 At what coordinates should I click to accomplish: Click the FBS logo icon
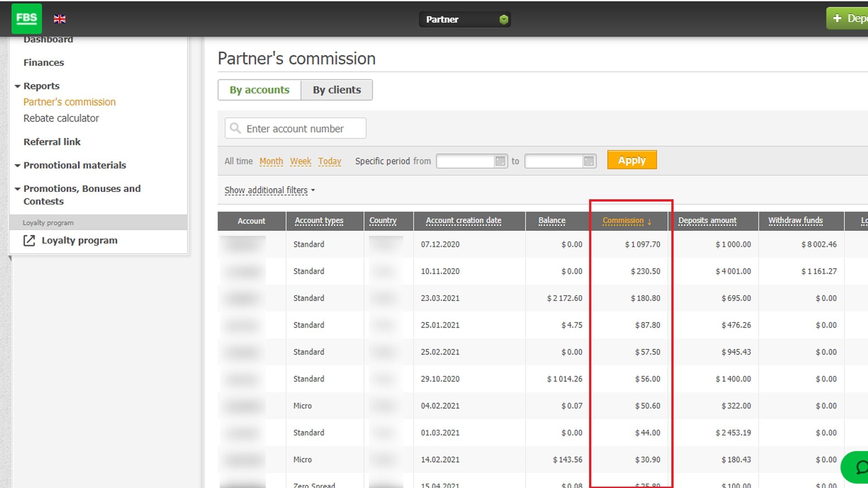27,19
